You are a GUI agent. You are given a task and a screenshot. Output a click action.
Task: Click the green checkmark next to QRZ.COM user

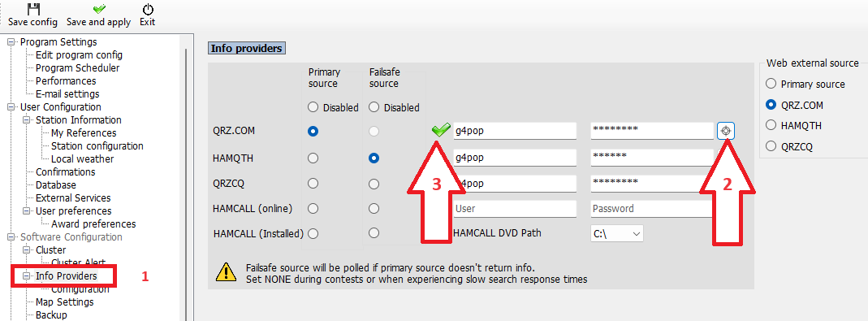(x=441, y=131)
